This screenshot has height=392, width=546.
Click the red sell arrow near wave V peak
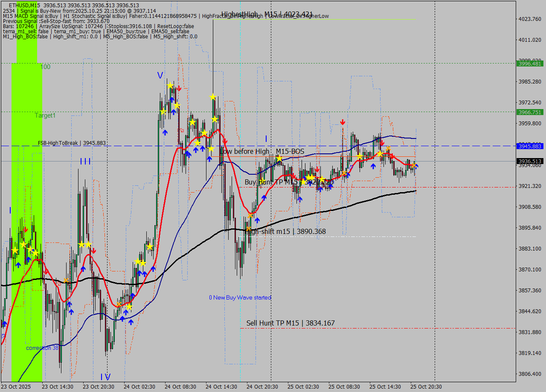[179, 88]
